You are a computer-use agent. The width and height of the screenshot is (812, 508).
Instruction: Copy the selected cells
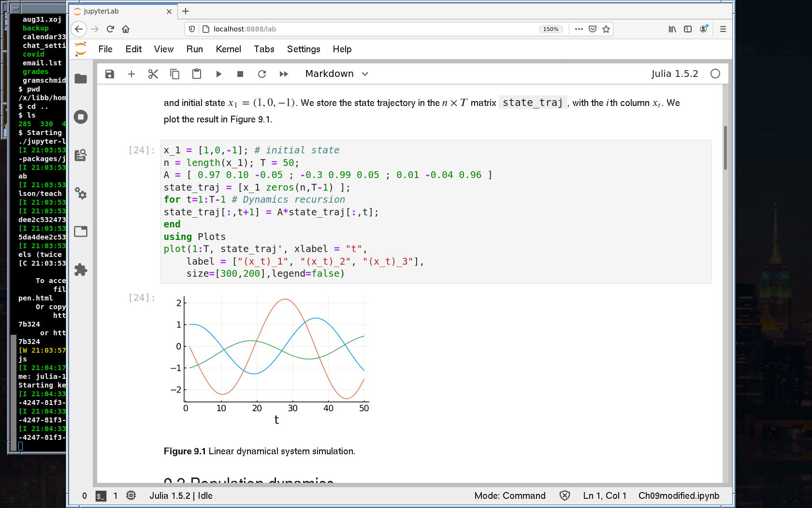pos(175,74)
